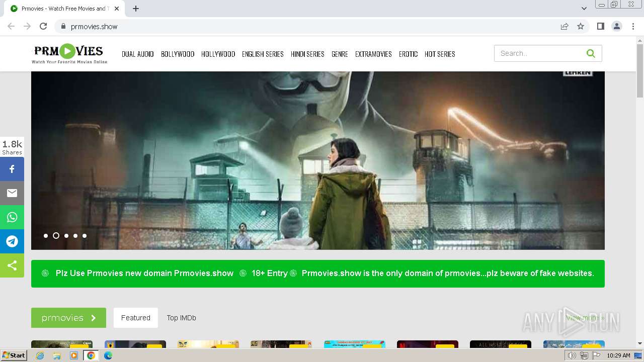Open the Extramovies menu item
This screenshot has height=362, width=644.
pyautogui.click(x=373, y=54)
